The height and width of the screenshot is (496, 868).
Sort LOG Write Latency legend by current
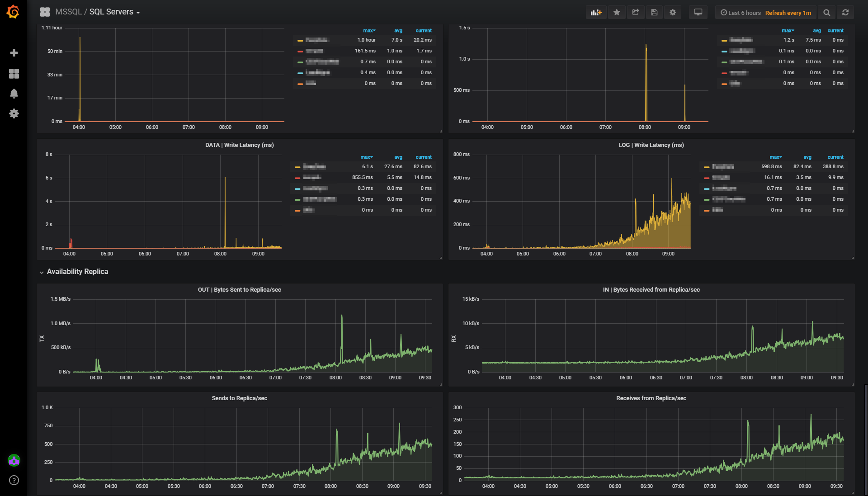(x=835, y=157)
